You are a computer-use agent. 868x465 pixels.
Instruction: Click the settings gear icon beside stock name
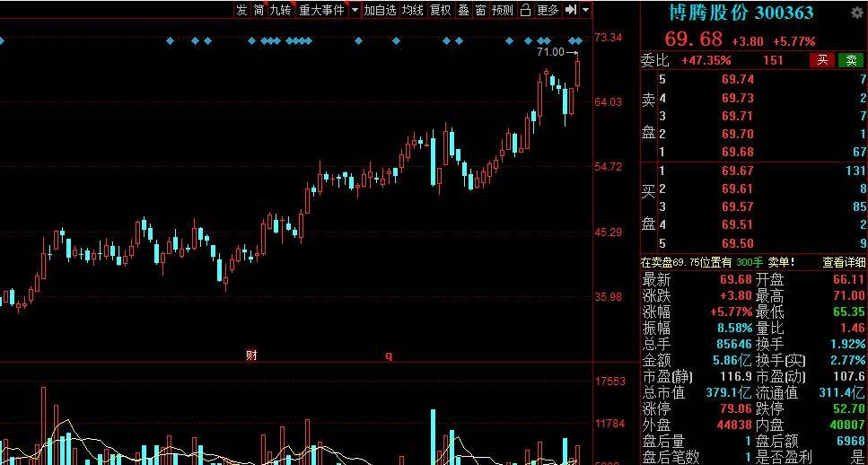click(x=856, y=13)
